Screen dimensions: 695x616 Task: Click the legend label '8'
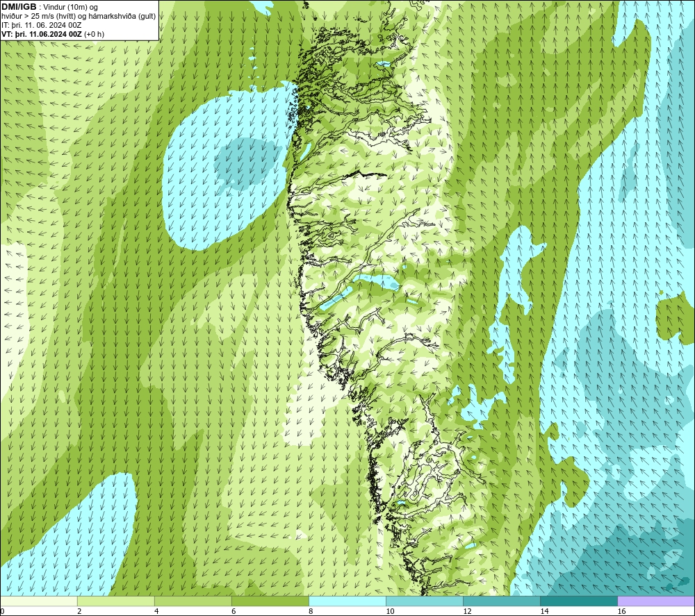tap(310, 611)
